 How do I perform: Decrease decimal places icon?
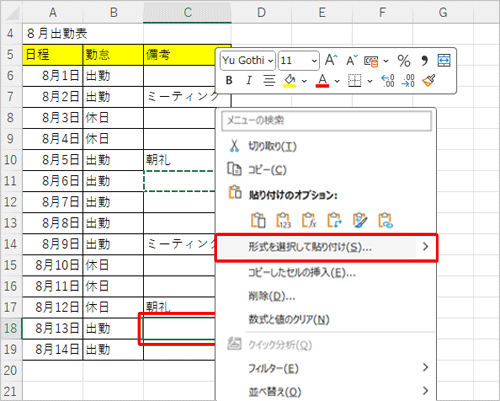coord(408,80)
